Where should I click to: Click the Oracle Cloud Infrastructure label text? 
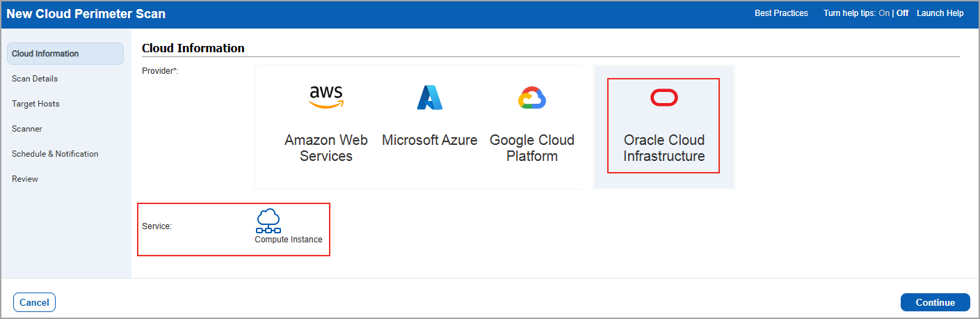coord(664,148)
